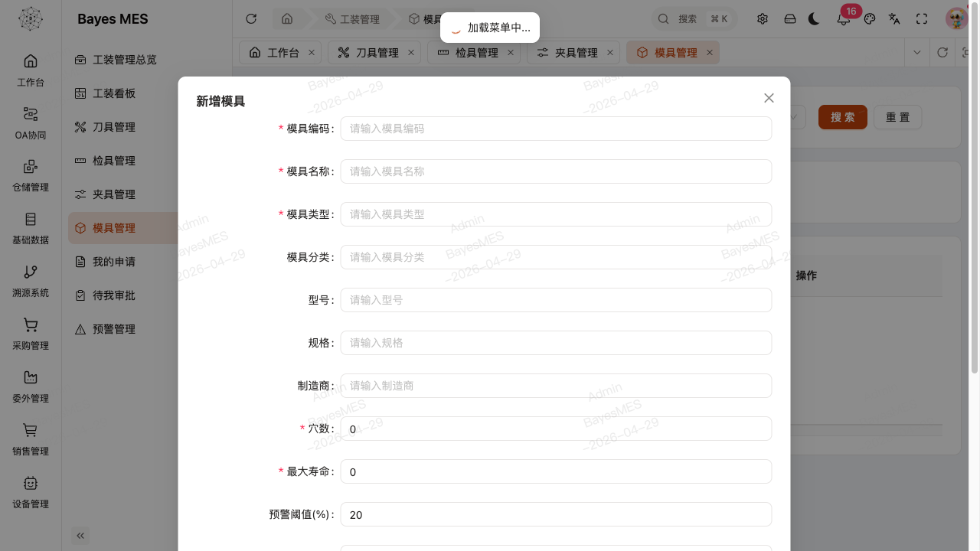Click the 搜索 button
The width and height of the screenshot is (980, 551).
(x=843, y=117)
